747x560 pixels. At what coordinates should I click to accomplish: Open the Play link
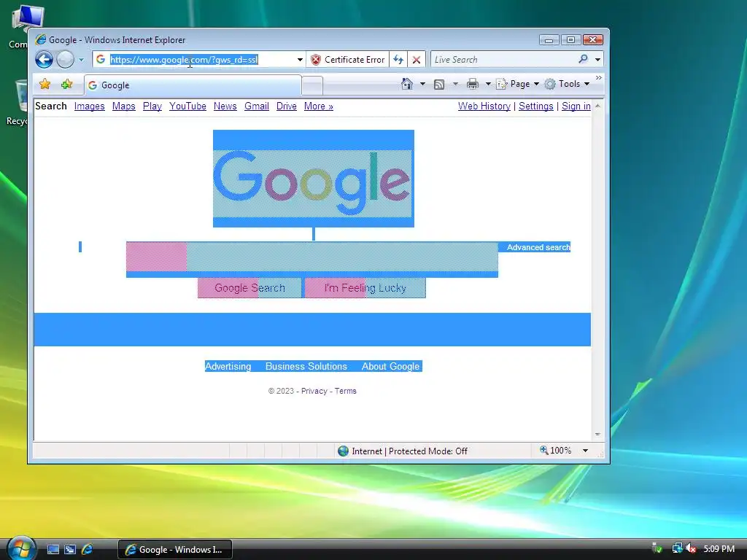(x=152, y=106)
